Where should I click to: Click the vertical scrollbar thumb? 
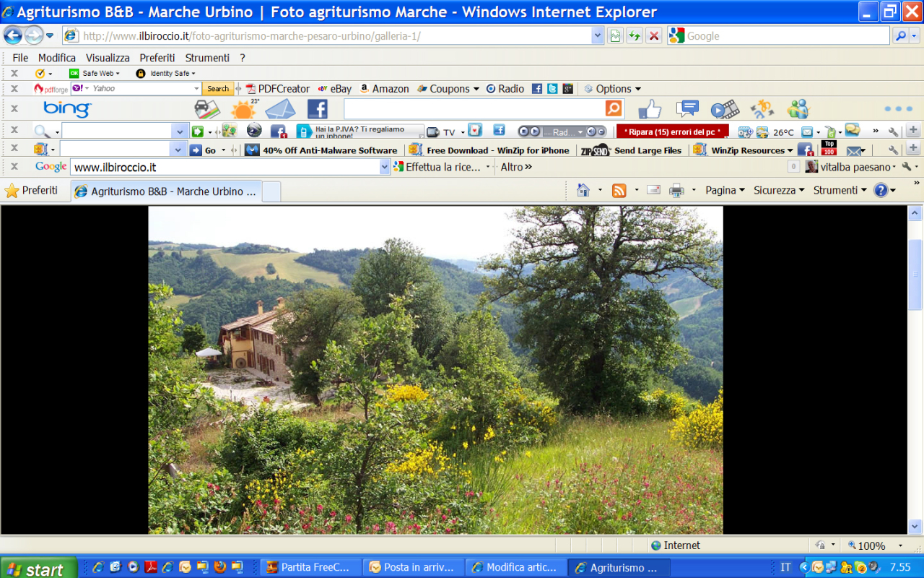click(x=915, y=275)
